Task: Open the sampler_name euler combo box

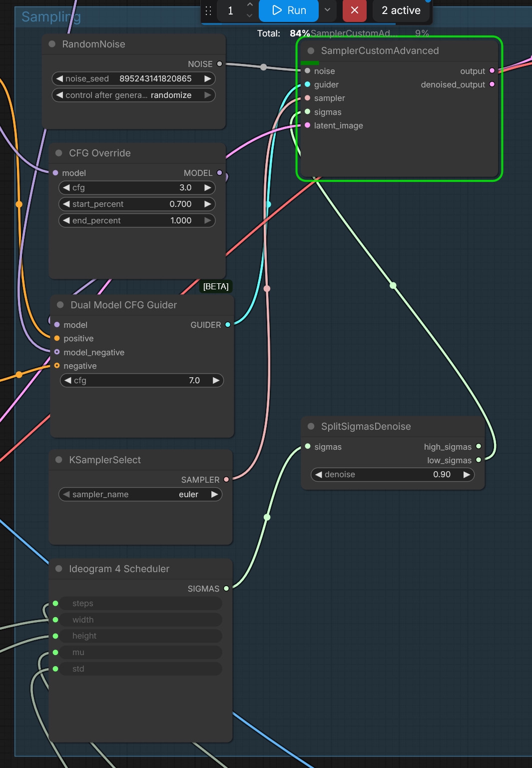Action: pos(140,494)
